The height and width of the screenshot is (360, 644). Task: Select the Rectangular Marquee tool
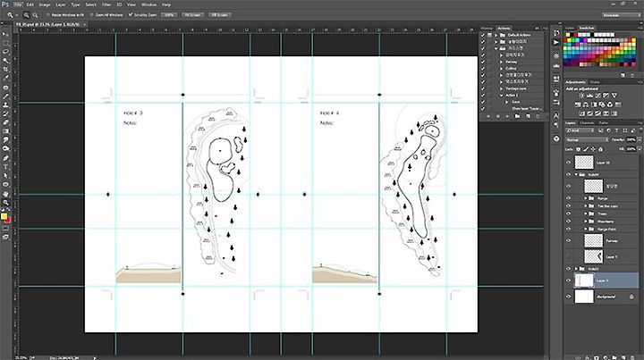[x=5, y=43]
